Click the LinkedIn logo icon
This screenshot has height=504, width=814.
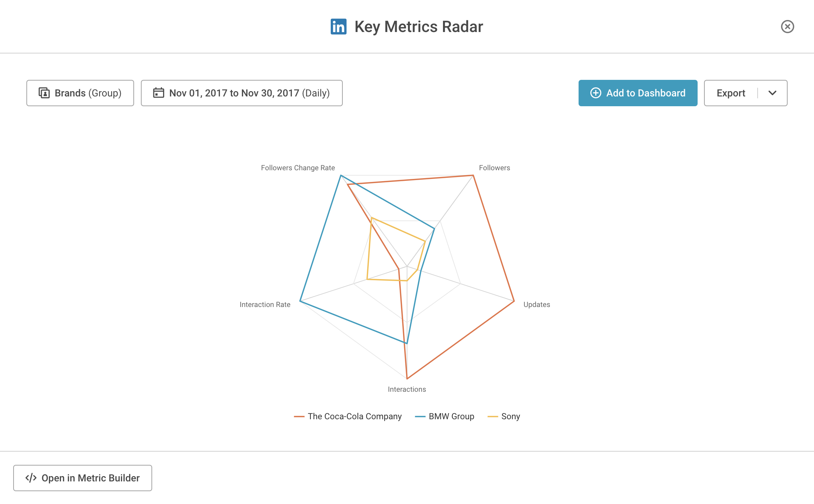point(338,27)
